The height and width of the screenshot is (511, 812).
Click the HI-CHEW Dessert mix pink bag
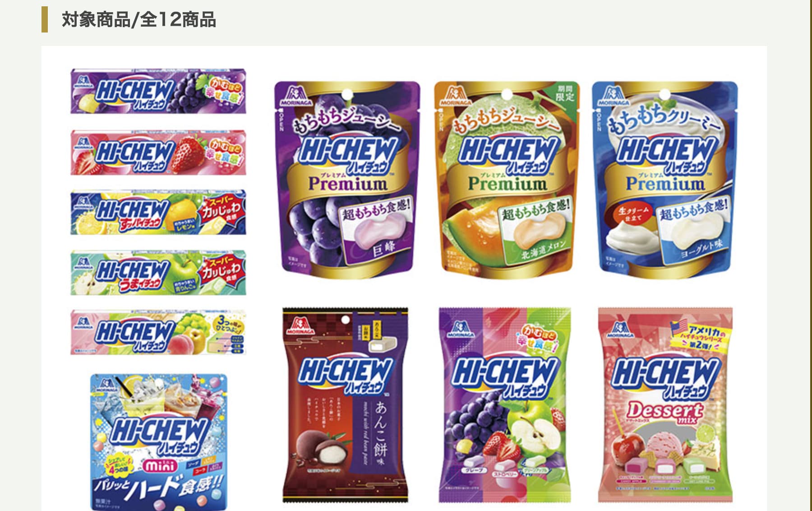point(665,405)
